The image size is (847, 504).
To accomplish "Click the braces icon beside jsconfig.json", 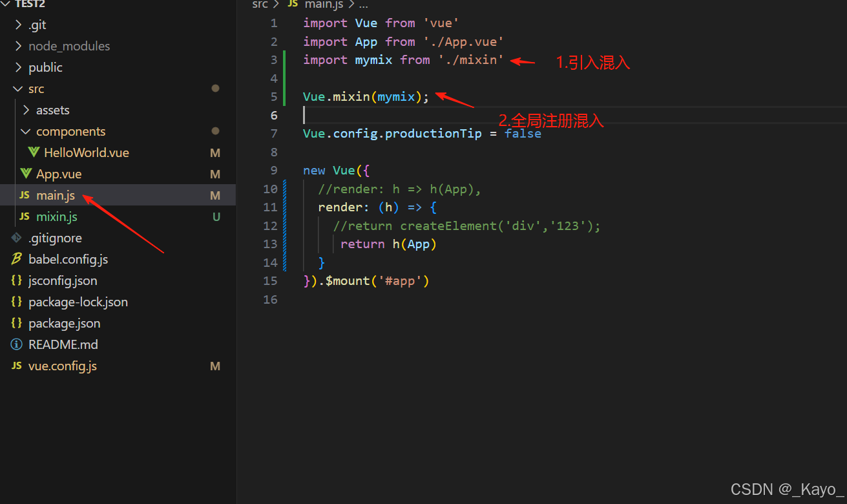I will click(x=16, y=280).
